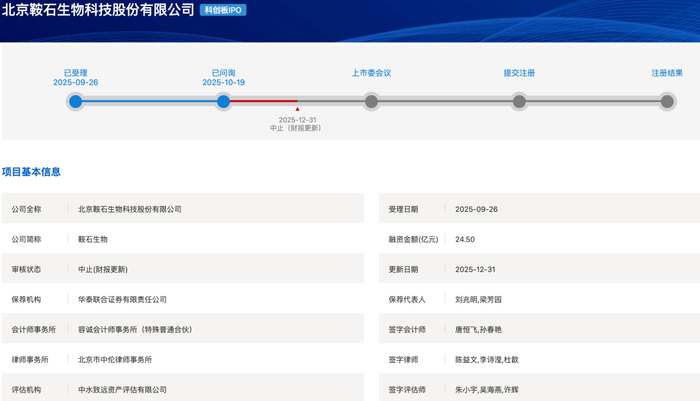Screen dimensions: 700x401
Task: Click the 容诚会计师事务所 value
Action: coord(135,330)
